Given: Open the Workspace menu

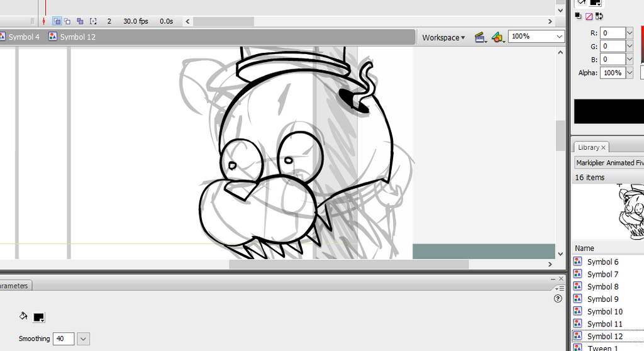Looking at the screenshot, I should click(443, 37).
